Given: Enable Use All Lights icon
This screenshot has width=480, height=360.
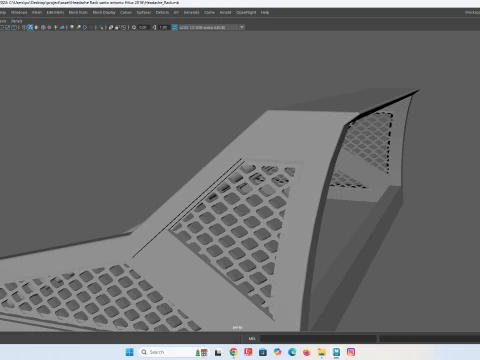Looking at the screenshot, I should click(x=56, y=27).
